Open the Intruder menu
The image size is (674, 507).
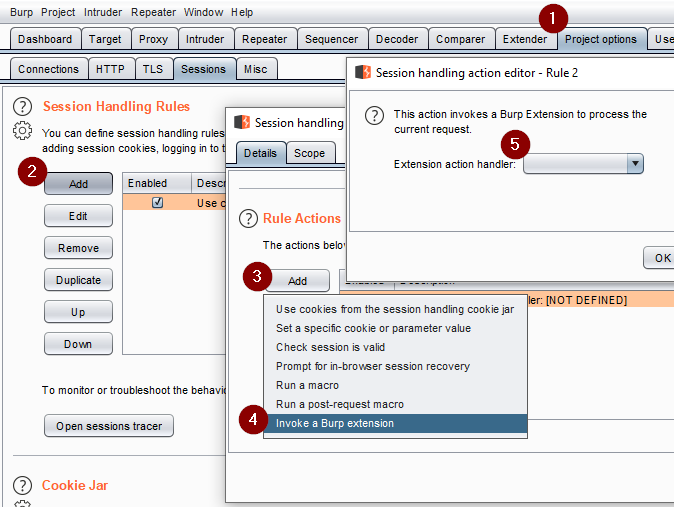(x=103, y=12)
